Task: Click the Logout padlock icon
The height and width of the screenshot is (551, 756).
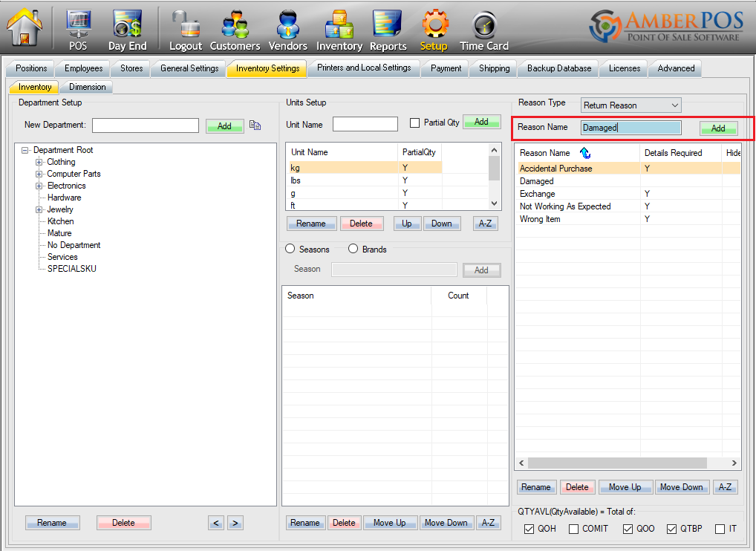Action: (x=186, y=30)
